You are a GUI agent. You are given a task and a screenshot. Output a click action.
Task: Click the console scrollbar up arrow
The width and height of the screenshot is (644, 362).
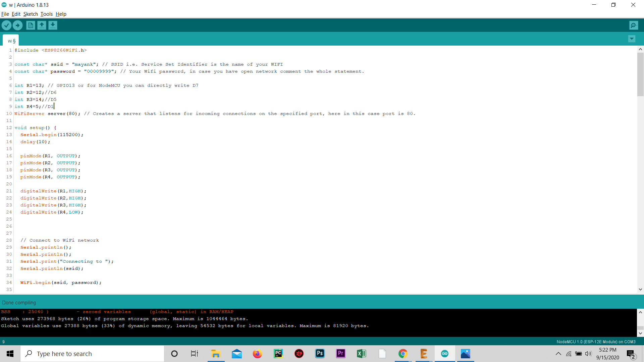[640, 312]
